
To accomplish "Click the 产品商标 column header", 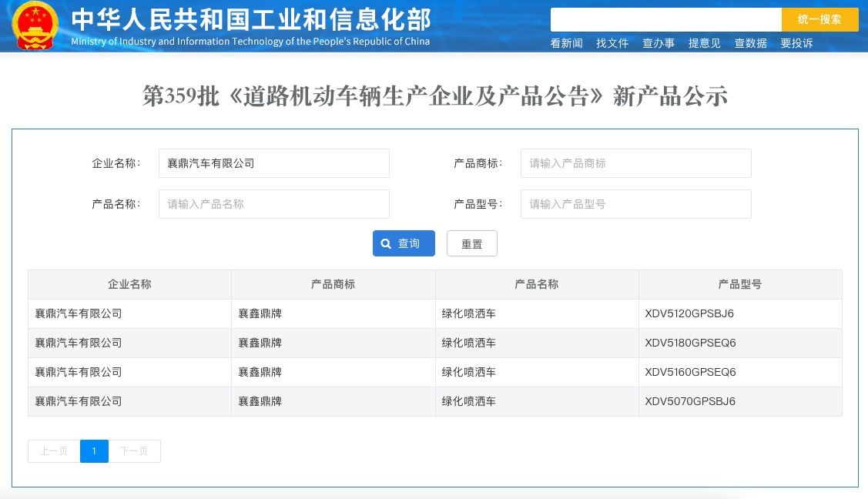I will (x=333, y=284).
